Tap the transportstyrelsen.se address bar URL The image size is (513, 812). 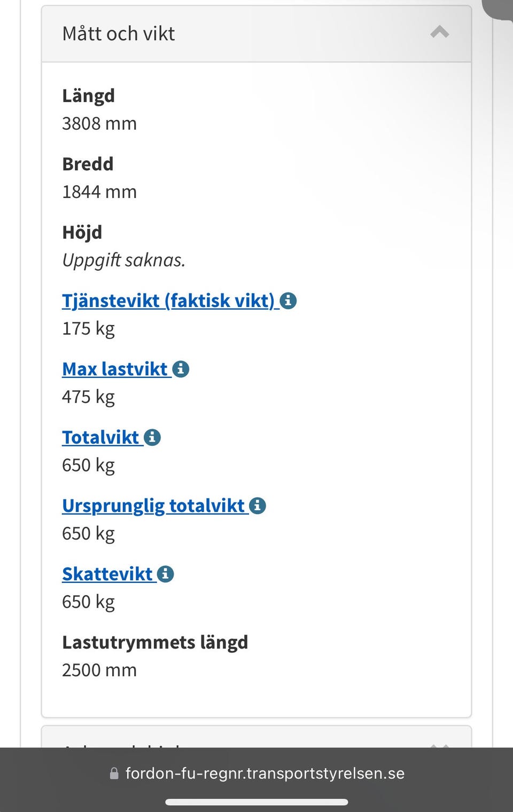click(265, 774)
